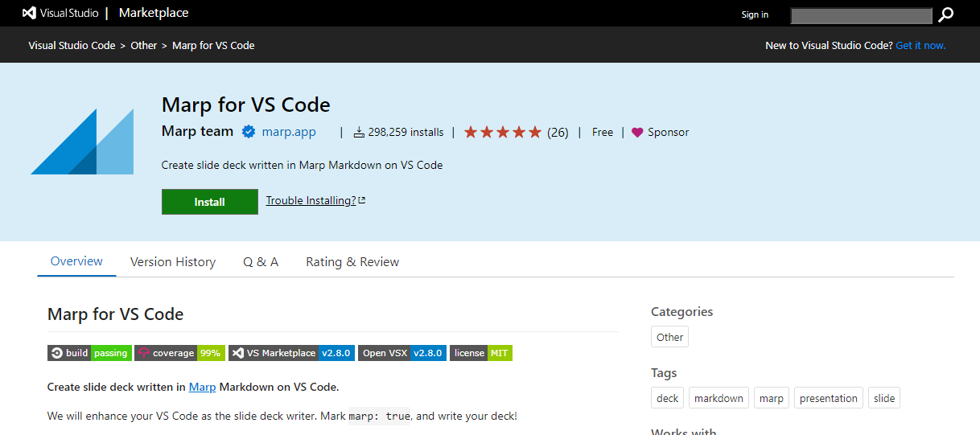Go to Visual Studio Code breadcrumb
This screenshot has height=435, width=980.
click(x=72, y=45)
